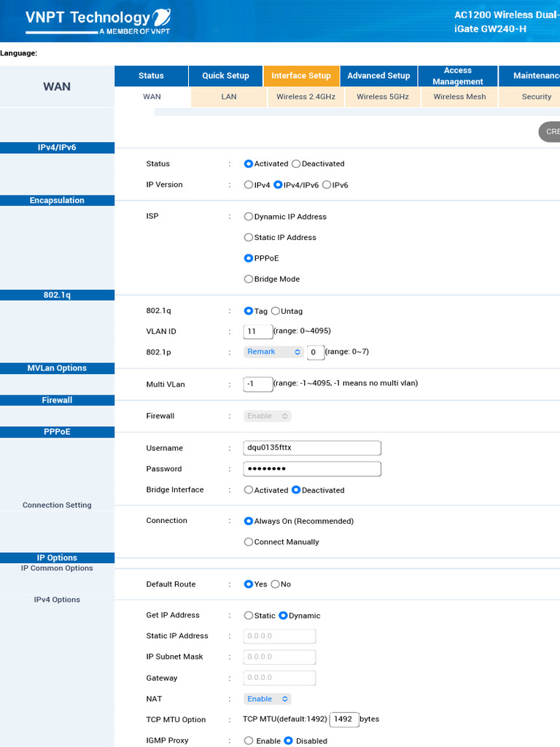Viewport: 560px width, 747px height.
Task: Open the Advanced Setup tab
Action: tap(378, 76)
